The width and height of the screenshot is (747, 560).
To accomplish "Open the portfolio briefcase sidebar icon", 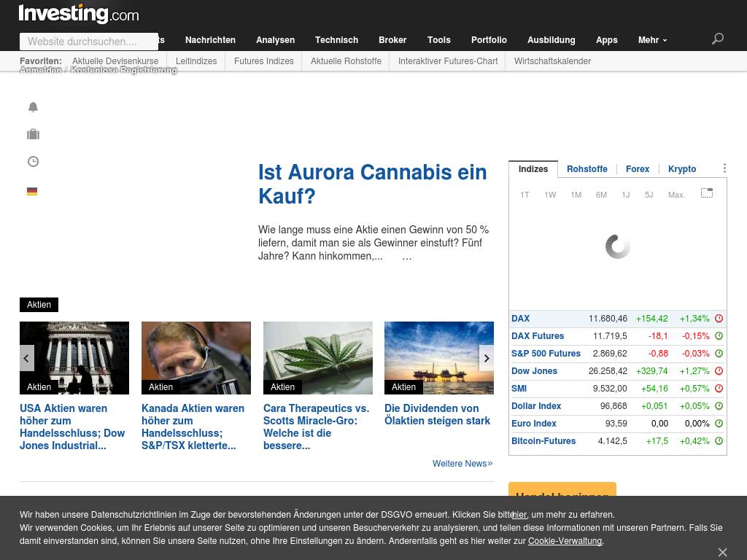I will 33,134.
